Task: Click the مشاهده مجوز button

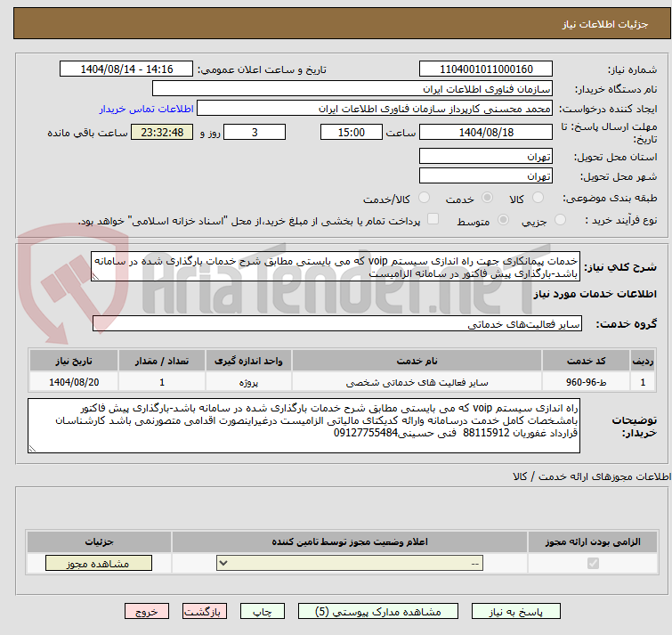Action: pos(99,564)
